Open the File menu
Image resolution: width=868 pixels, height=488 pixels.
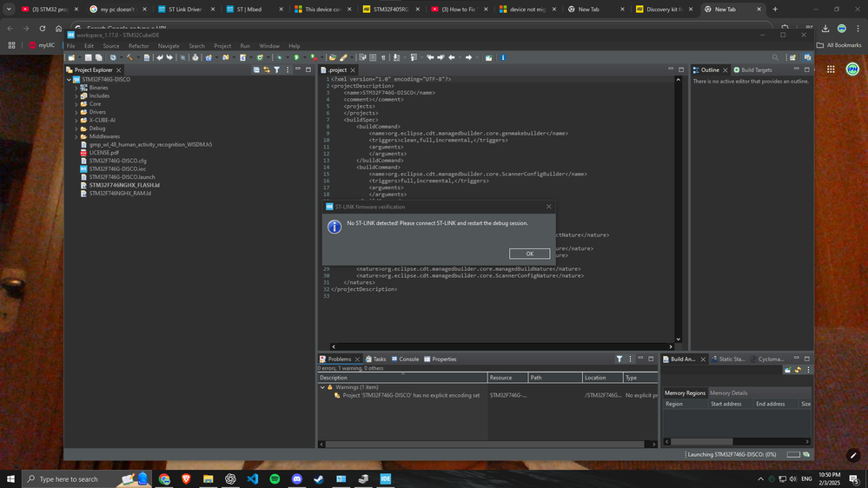coord(71,46)
